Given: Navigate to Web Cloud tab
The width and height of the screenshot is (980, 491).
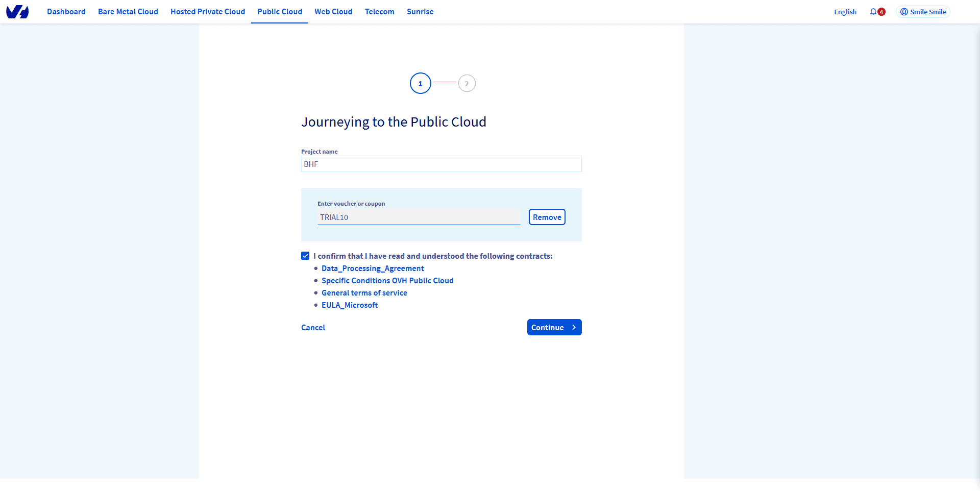Looking at the screenshot, I should click(333, 12).
